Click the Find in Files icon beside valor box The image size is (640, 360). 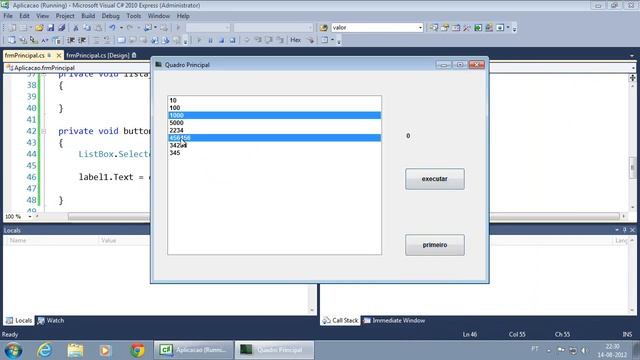click(x=324, y=28)
